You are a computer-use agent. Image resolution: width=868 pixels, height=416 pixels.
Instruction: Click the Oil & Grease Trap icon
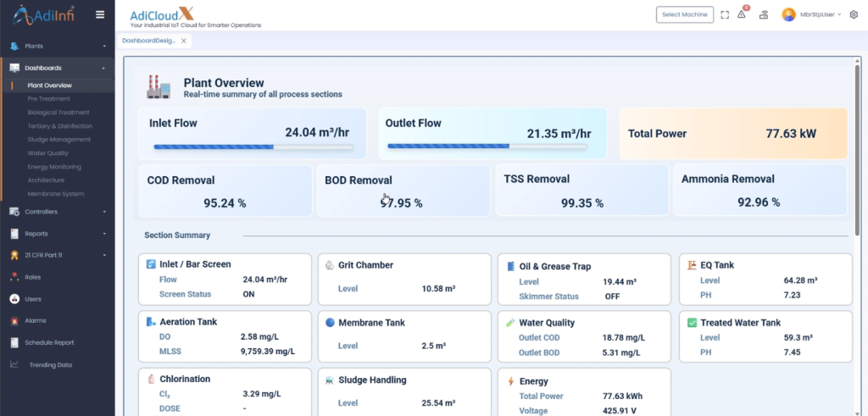511,266
